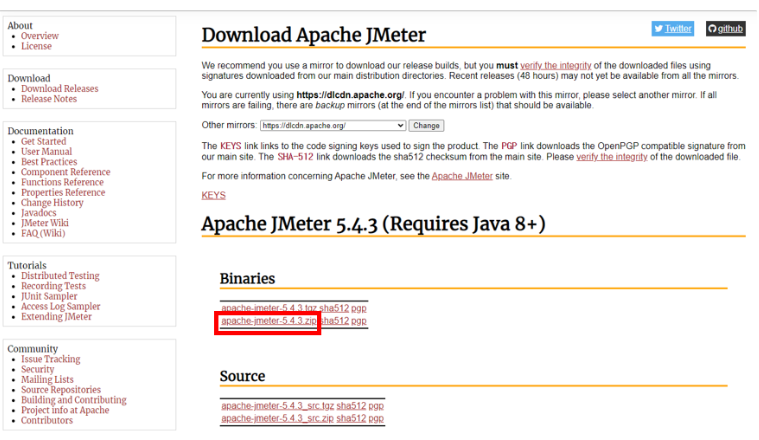The image size is (759, 440).
Task: Open the Get Started documentation
Action: pyautogui.click(x=44, y=141)
